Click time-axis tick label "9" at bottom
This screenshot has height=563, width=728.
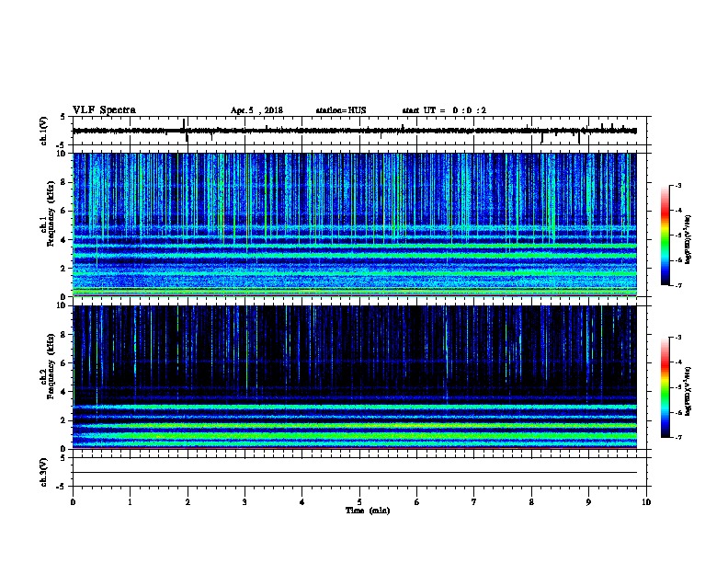coord(588,501)
